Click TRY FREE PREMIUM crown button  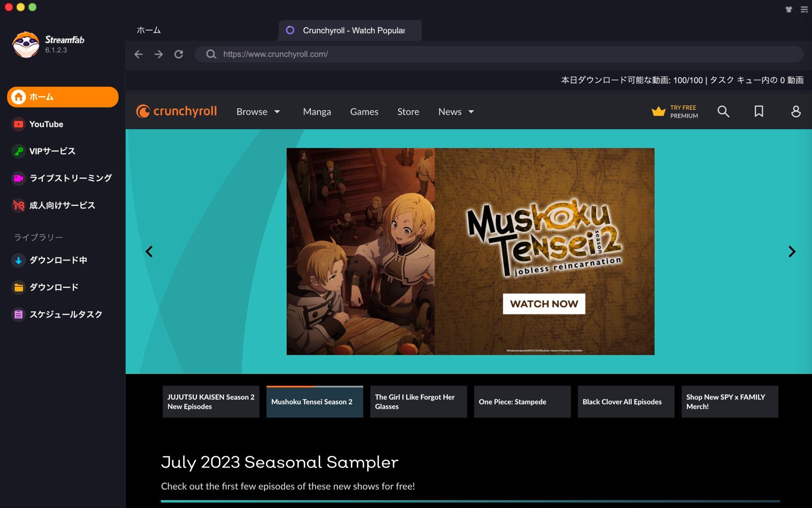[674, 112]
